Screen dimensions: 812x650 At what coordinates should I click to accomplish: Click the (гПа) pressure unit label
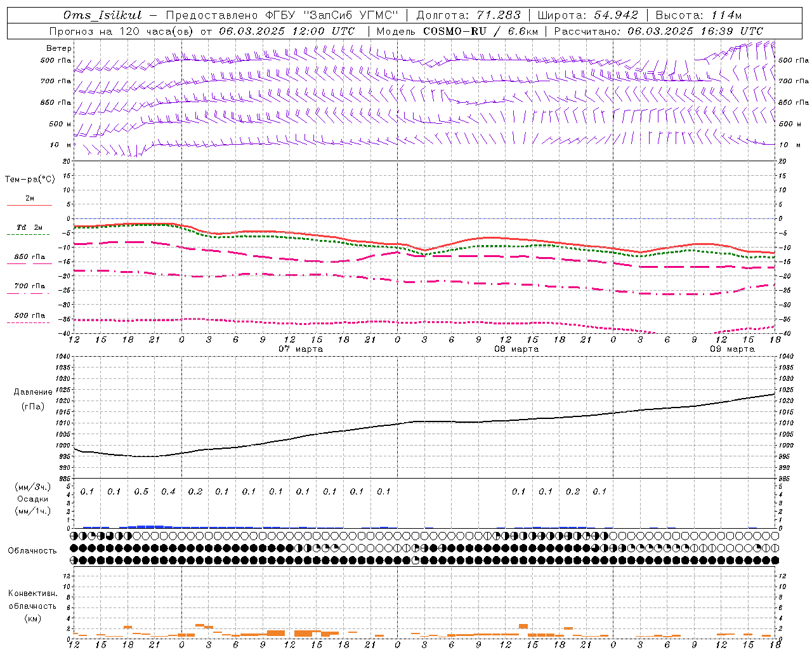tap(33, 407)
